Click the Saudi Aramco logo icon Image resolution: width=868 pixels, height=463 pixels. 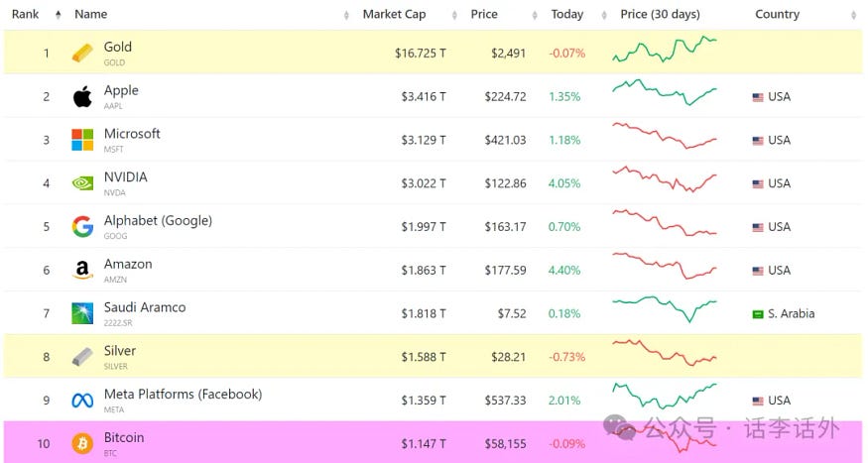click(82, 313)
